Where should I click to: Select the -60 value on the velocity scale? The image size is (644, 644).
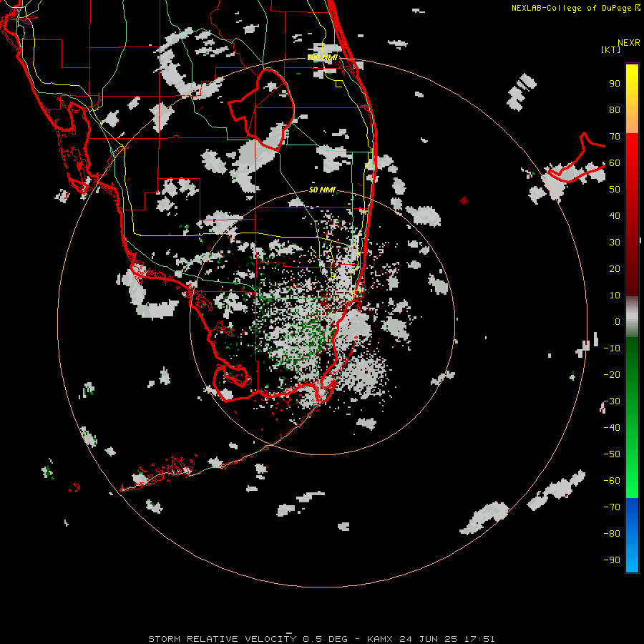[x=612, y=481]
